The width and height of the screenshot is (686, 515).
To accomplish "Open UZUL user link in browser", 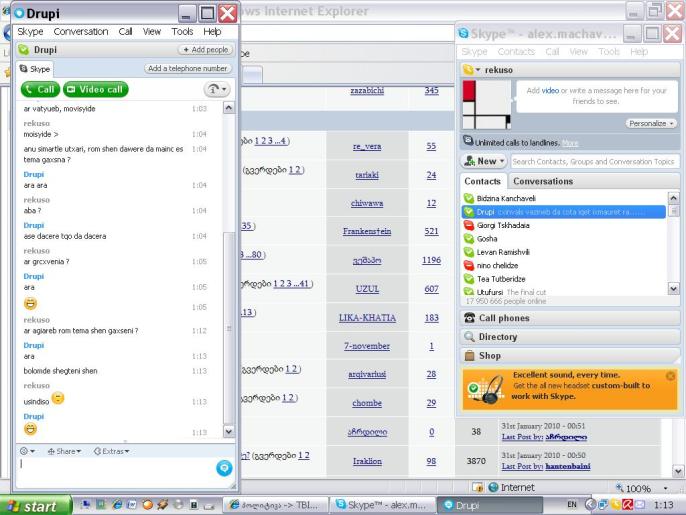I will (x=367, y=289).
